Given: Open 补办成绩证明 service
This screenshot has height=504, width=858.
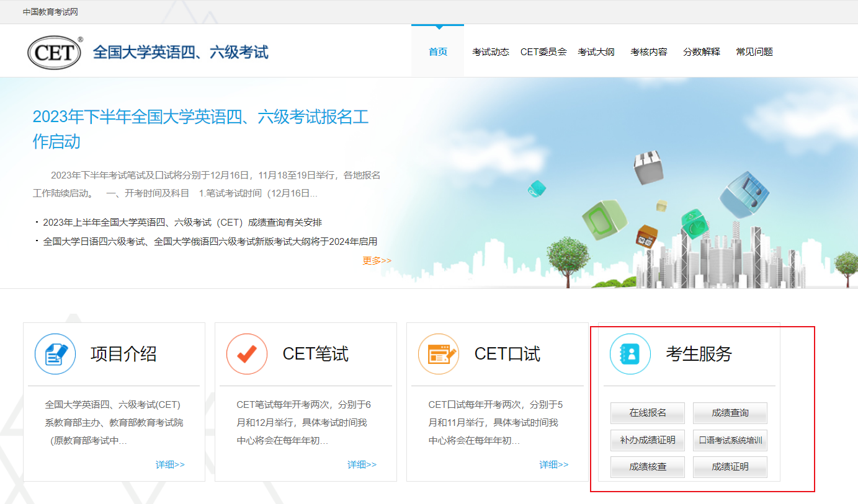Looking at the screenshot, I should click(x=648, y=440).
